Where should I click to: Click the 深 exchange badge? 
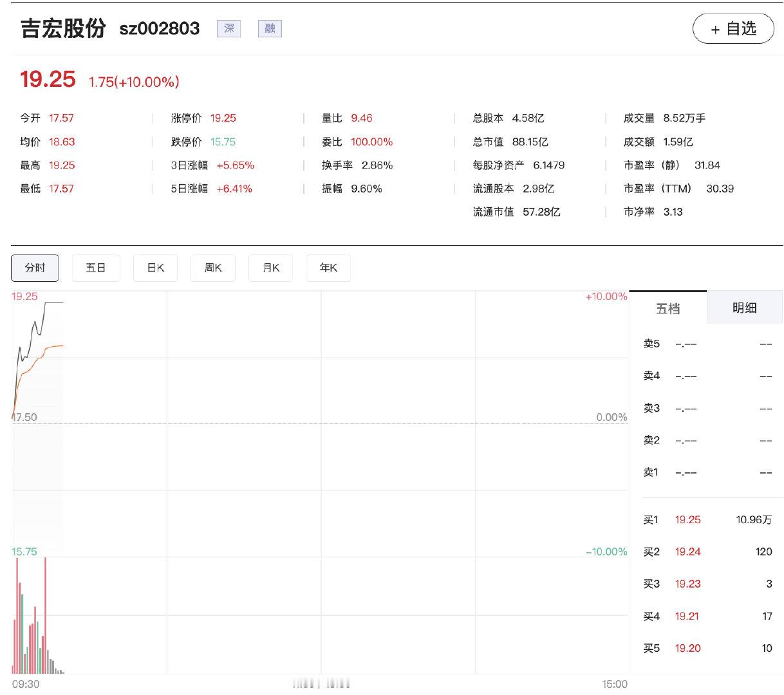(x=229, y=28)
